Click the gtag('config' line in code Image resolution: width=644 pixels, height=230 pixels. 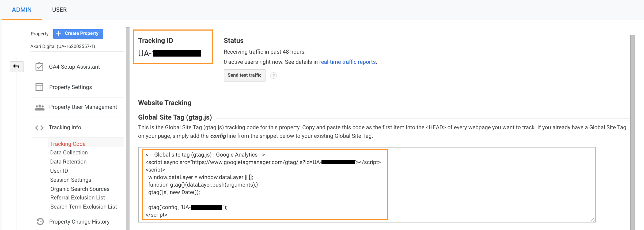click(x=188, y=207)
